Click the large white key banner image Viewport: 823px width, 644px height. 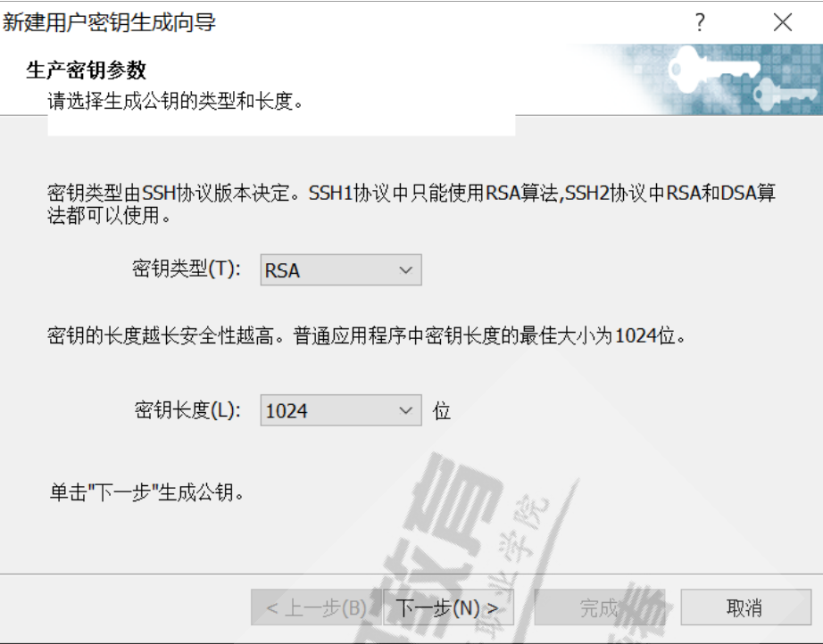[714, 70]
